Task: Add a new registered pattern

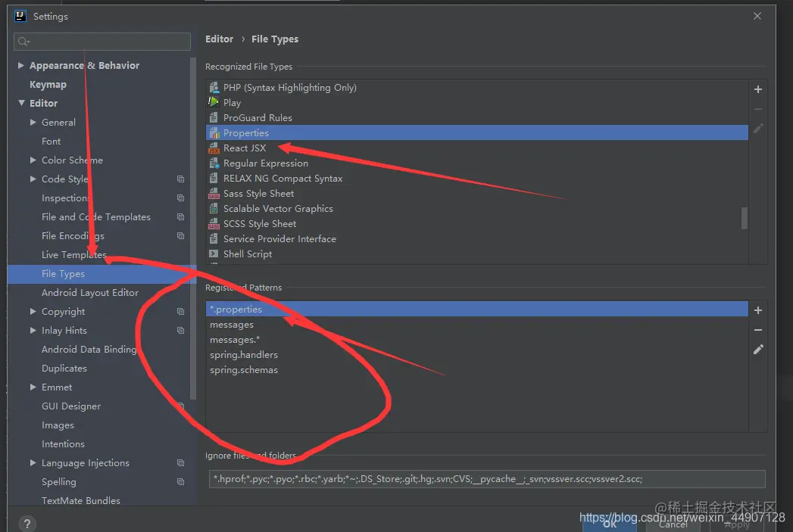Action: (x=757, y=310)
